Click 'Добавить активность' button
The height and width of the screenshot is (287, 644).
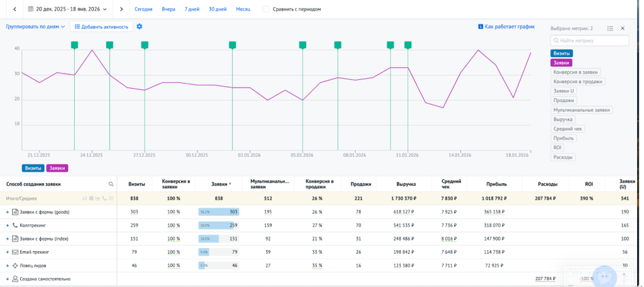pyautogui.click(x=101, y=26)
